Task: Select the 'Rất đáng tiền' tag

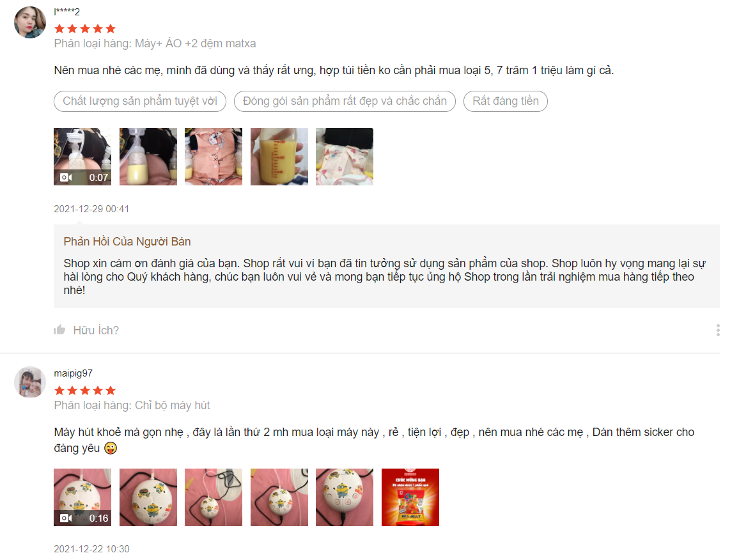Action: click(505, 102)
